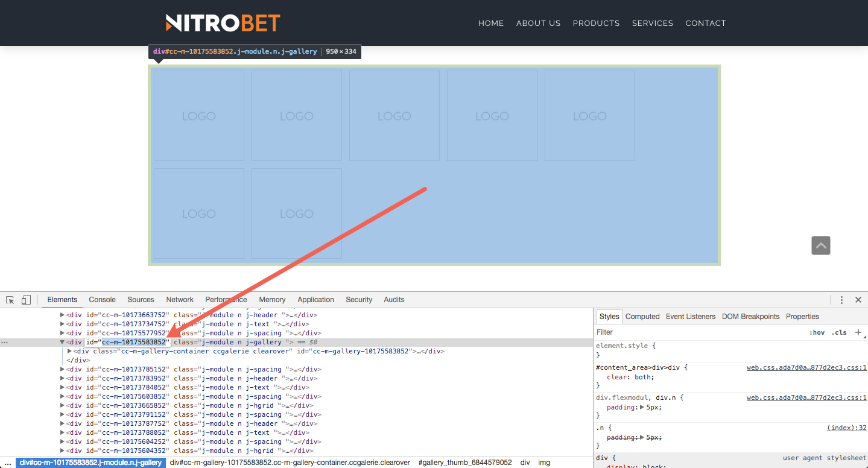Toggle the device toolbar icon

tap(26, 300)
